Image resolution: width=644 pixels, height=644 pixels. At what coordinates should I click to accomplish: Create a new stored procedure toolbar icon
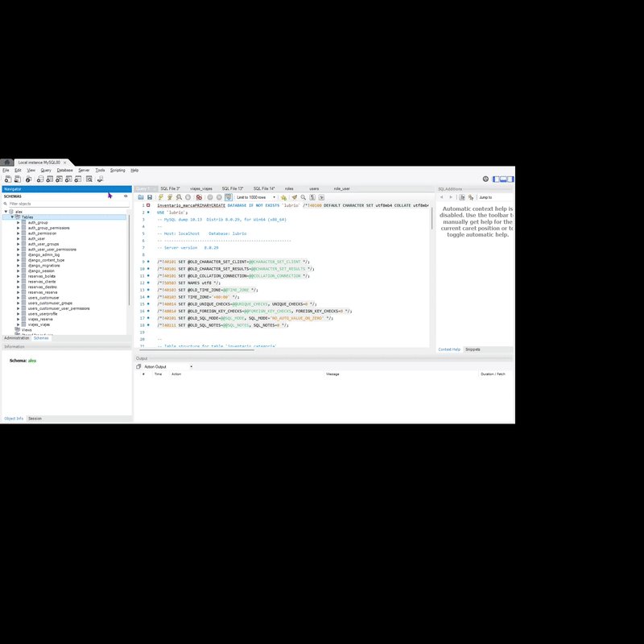(x=68, y=179)
